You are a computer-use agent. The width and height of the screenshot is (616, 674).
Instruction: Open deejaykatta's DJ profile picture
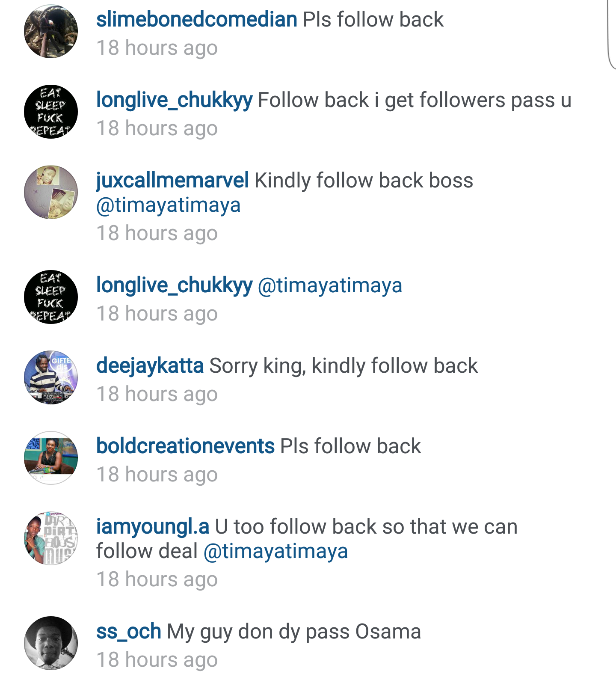51,377
